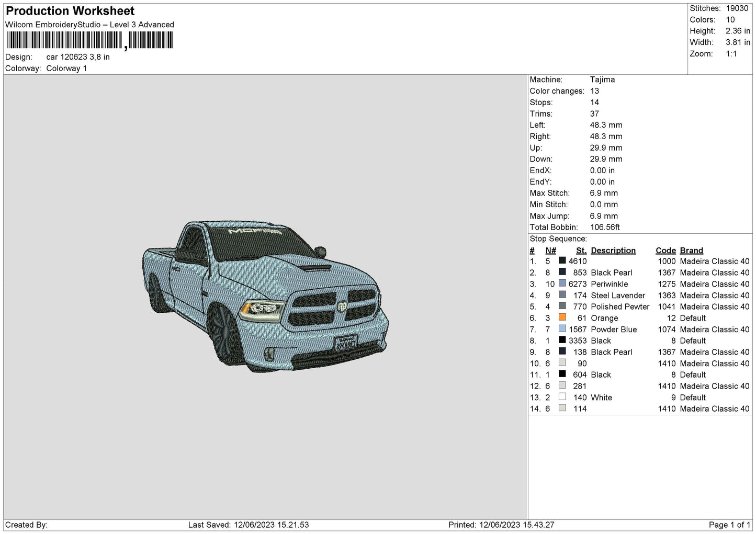Image resolution: width=756 pixels, height=534 pixels.
Task: Click the Steel Lavender color swatch
Action: (x=562, y=295)
